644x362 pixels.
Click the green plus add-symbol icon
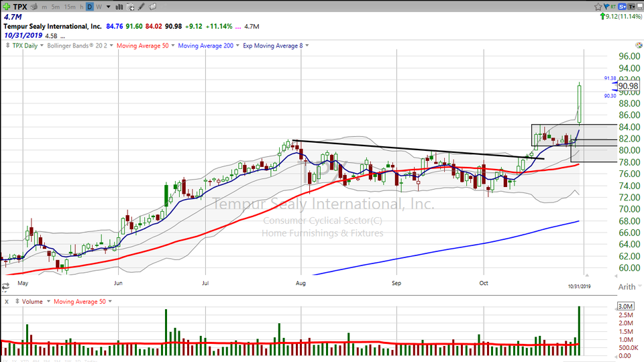click(x=7, y=7)
